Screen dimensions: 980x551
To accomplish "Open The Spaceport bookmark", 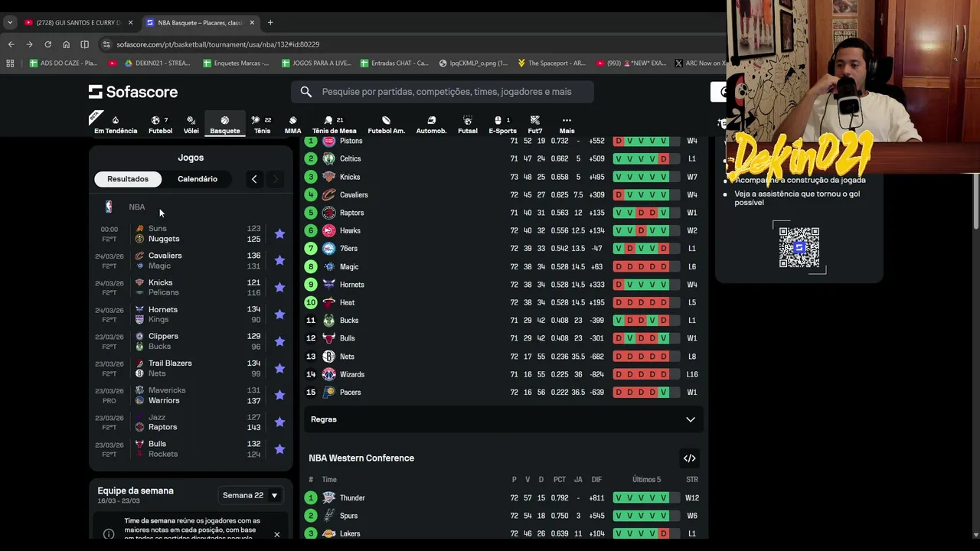I will (x=551, y=64).
